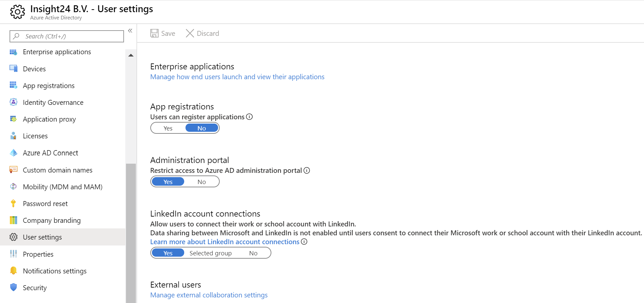Open the Azure AD Connect section
The image size is (644, 303).
coord(50,153)
